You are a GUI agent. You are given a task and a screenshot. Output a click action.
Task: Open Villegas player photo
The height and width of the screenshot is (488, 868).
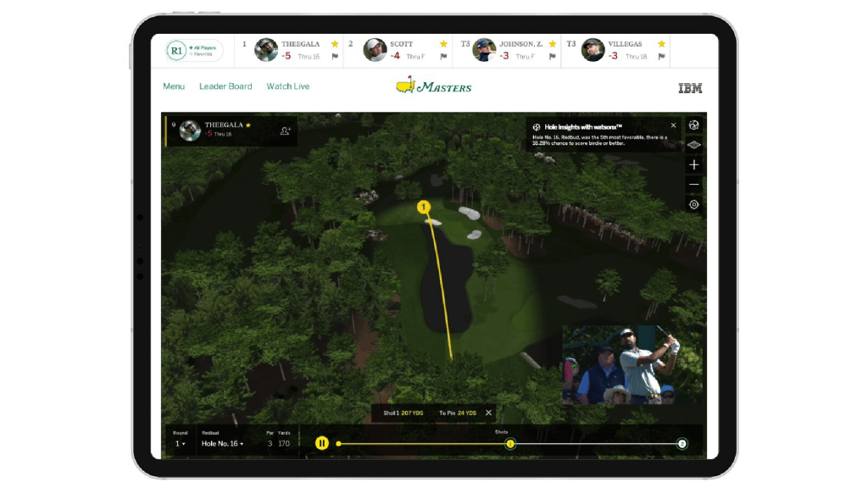coord(593,50)
